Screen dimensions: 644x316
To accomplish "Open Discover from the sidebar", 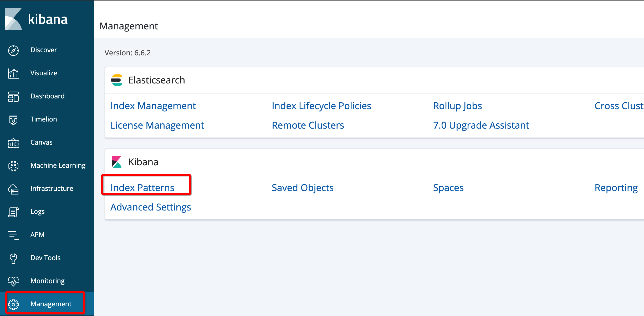I will [44, 50].
